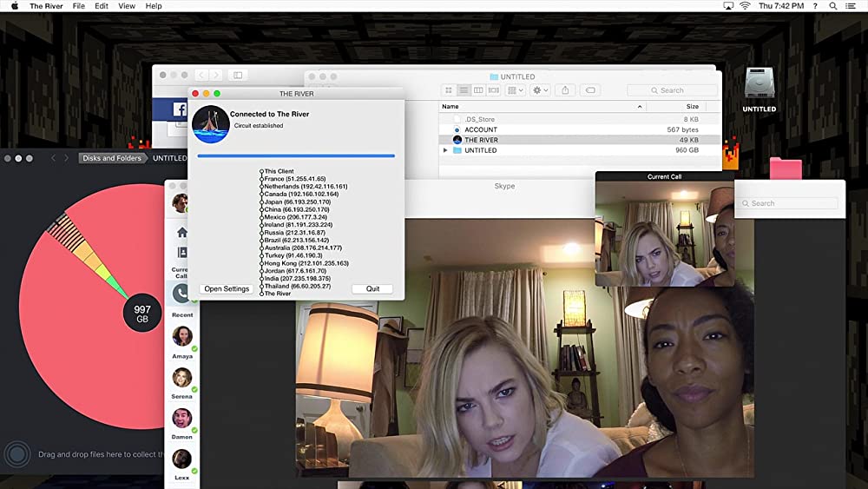
Task: Open the File menu
Action: point(79,6)
